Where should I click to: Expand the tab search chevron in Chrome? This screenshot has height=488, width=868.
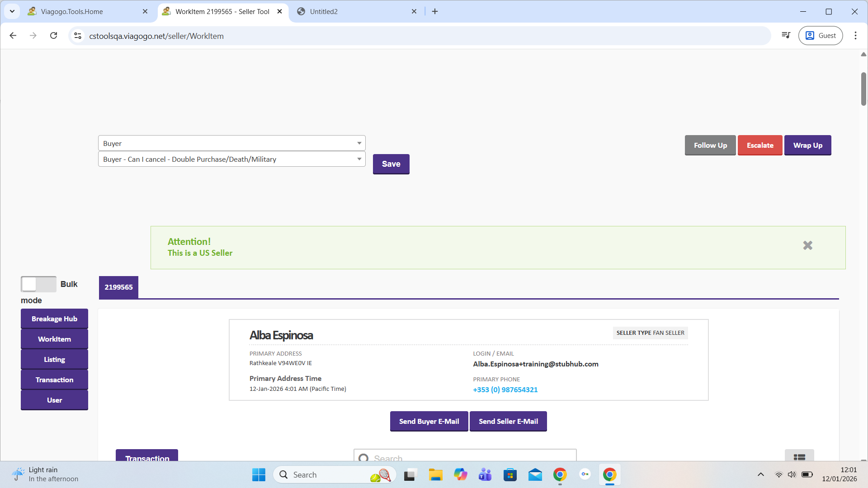[12, 11]
